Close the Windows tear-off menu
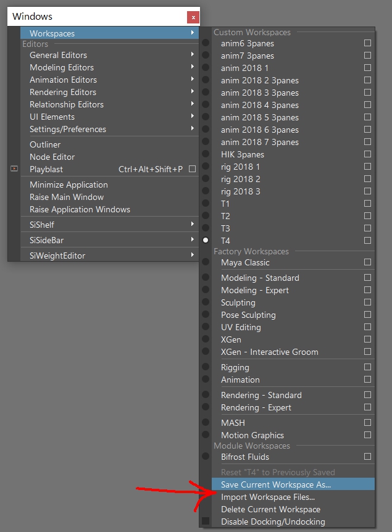The image size is (392, 532). 193,17
